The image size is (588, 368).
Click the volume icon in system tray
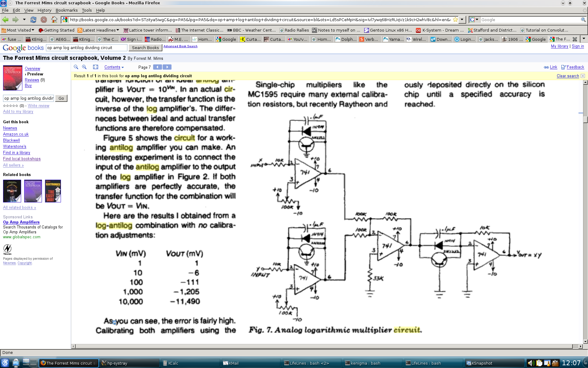531,363
